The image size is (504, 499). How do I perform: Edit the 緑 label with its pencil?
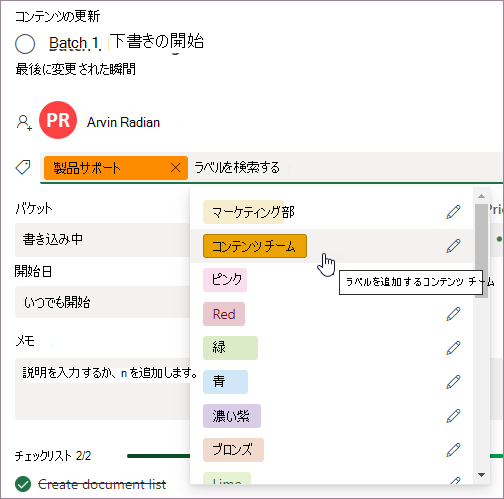453,348
